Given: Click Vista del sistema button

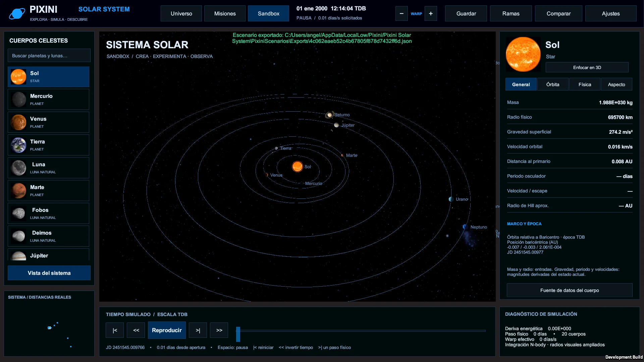Looking at the screenshot, I should 49,273.
